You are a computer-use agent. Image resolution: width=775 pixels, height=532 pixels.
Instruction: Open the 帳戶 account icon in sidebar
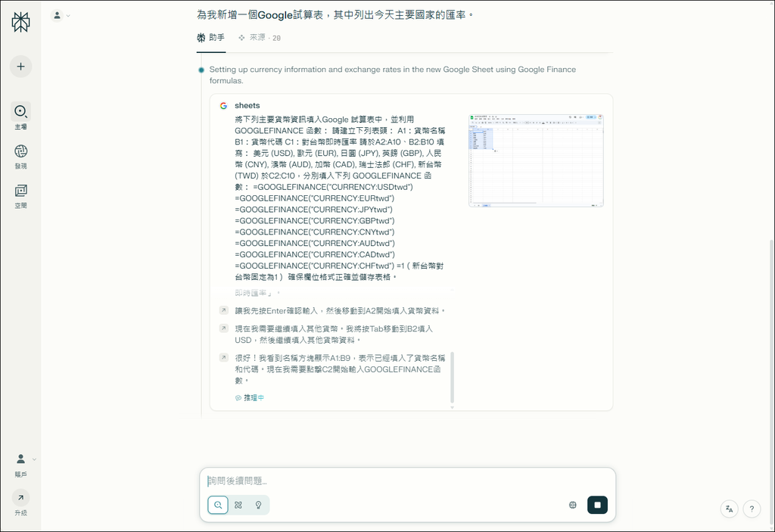pos(20,459)
